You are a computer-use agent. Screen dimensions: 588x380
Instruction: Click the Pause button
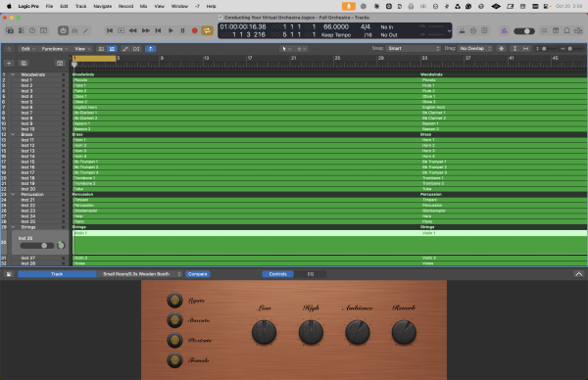click(x=182, y=30)
